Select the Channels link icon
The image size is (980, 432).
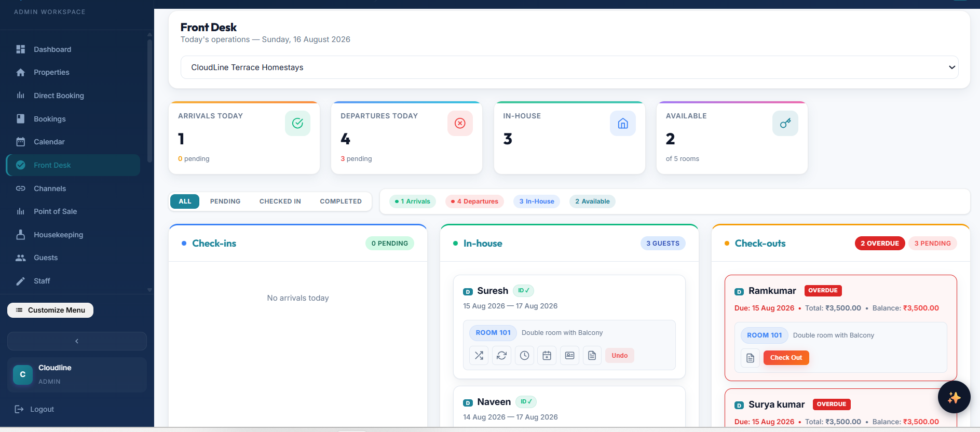21,188
